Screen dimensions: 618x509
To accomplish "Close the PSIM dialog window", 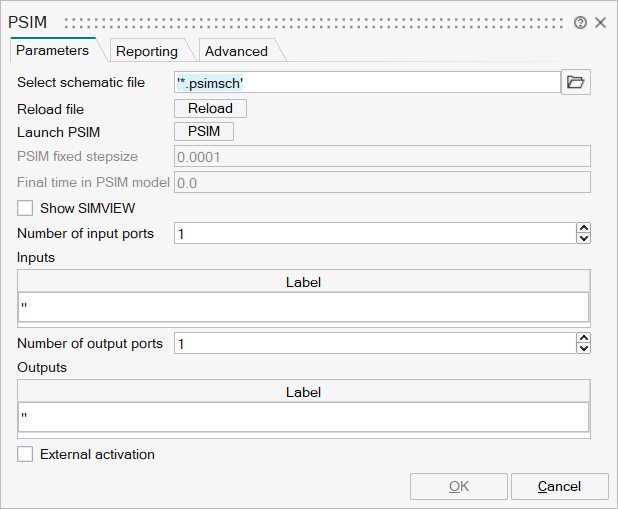I will click(601, 22).
